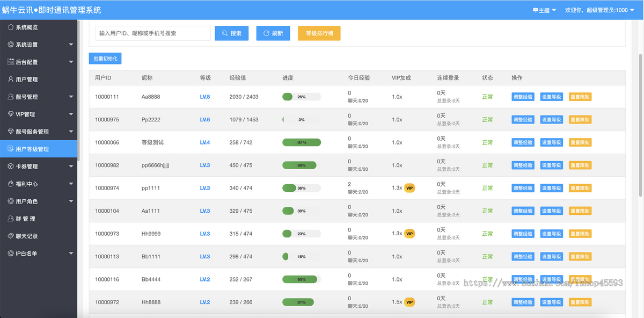The width and height of the screenshot is (644, 318).
Task: Expand the 后台配置 sidebar submenu arrow
Action: (x=71, y=62)
